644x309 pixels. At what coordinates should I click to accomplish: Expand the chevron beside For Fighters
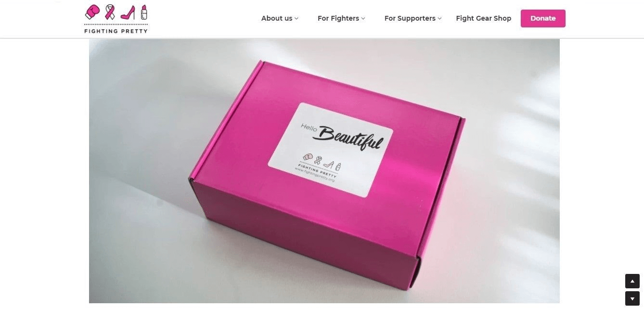click(x=363, y=18)
